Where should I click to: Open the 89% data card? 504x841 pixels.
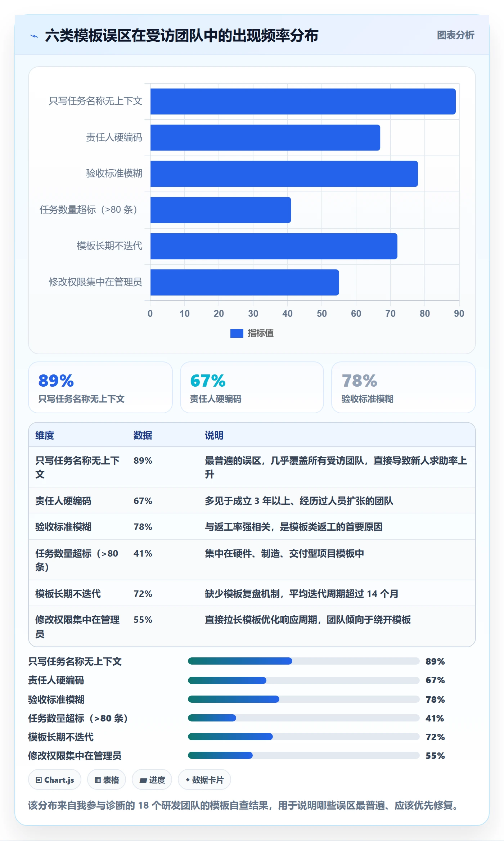(100, 387)
